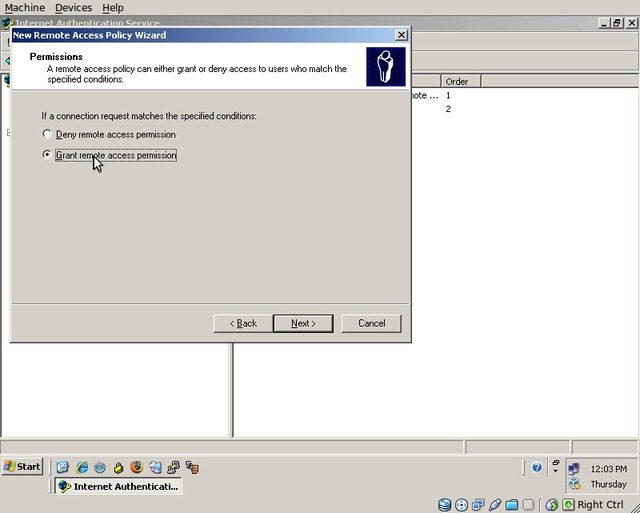Click the VM hard disk status icon
Screen dimensions: 640x513
tap(444, 505)
